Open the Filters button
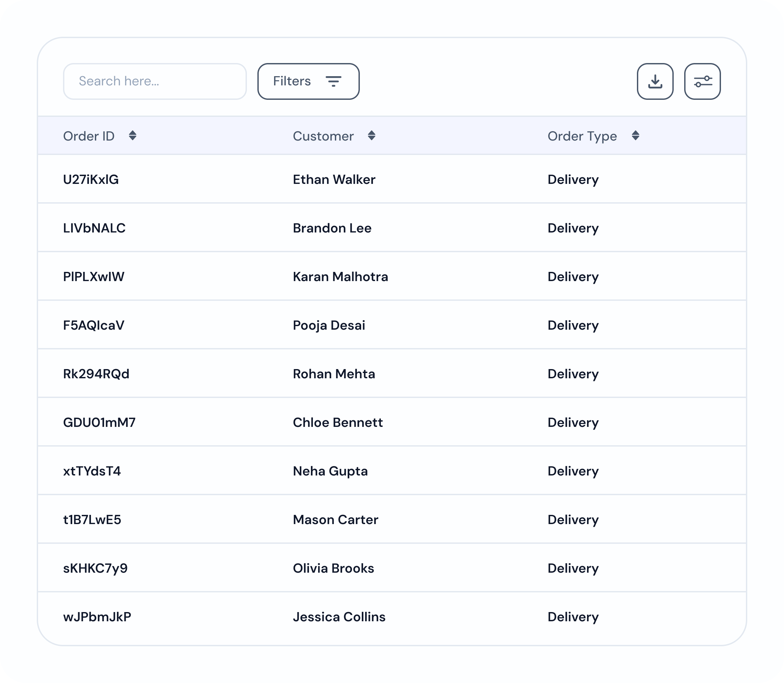This screenshot has height=683, width=784. [x=308, y=81]
